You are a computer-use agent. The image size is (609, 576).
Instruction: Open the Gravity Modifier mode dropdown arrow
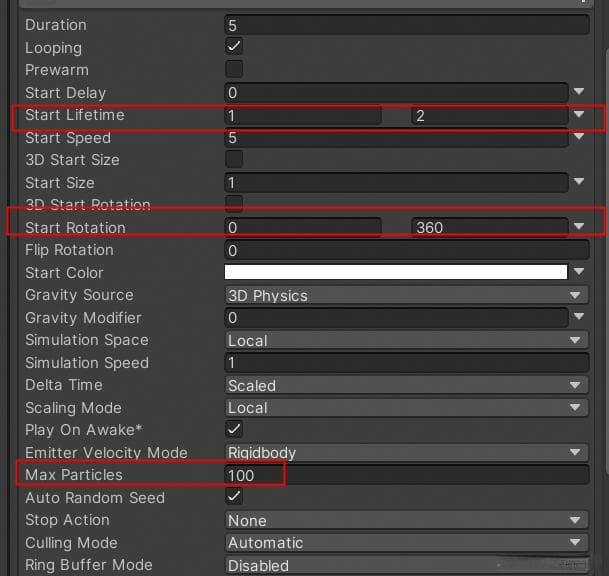[579, 317]
